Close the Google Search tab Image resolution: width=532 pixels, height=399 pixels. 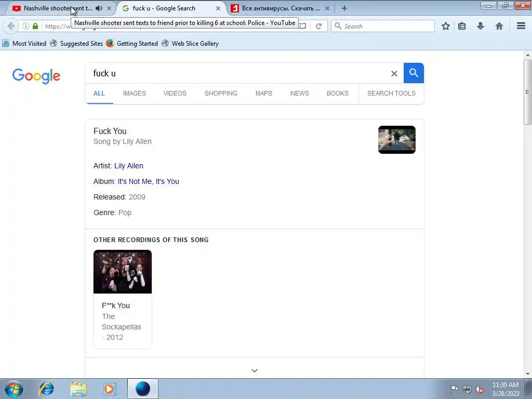218,8
